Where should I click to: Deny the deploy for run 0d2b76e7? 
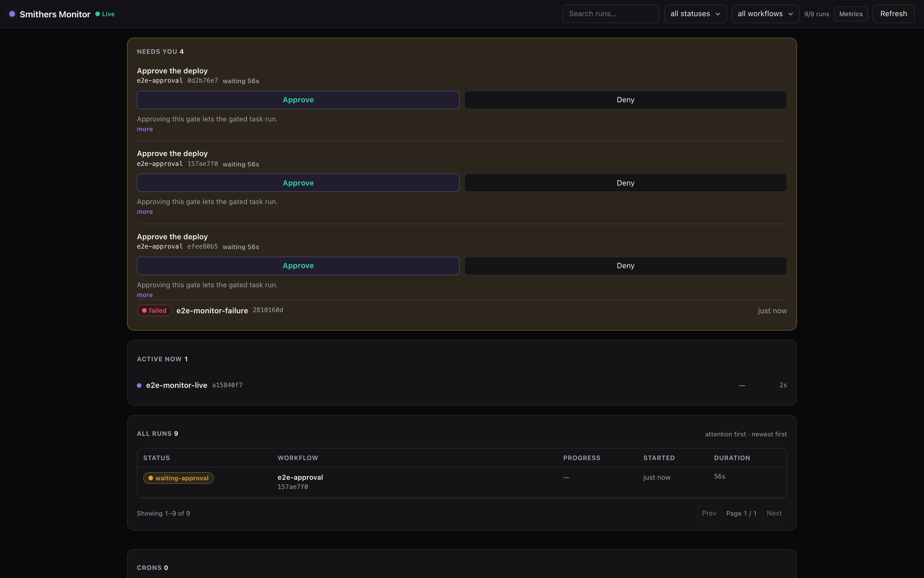point(625,100)
